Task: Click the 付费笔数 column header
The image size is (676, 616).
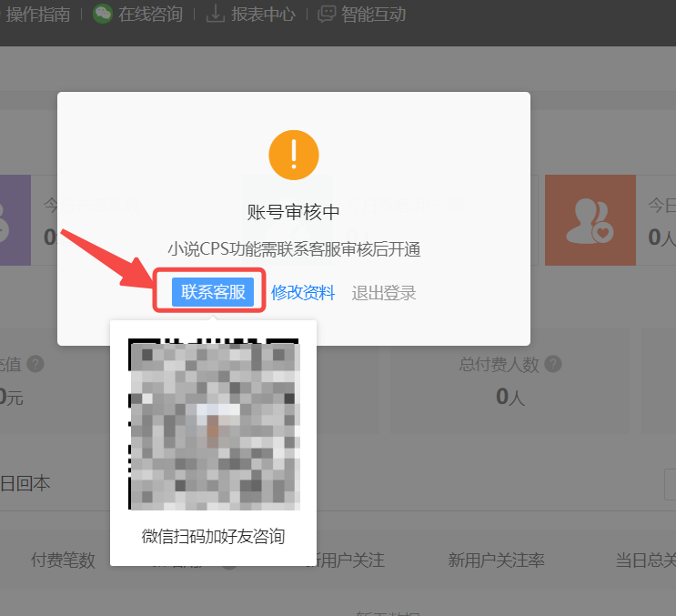Action: (63, 560)
